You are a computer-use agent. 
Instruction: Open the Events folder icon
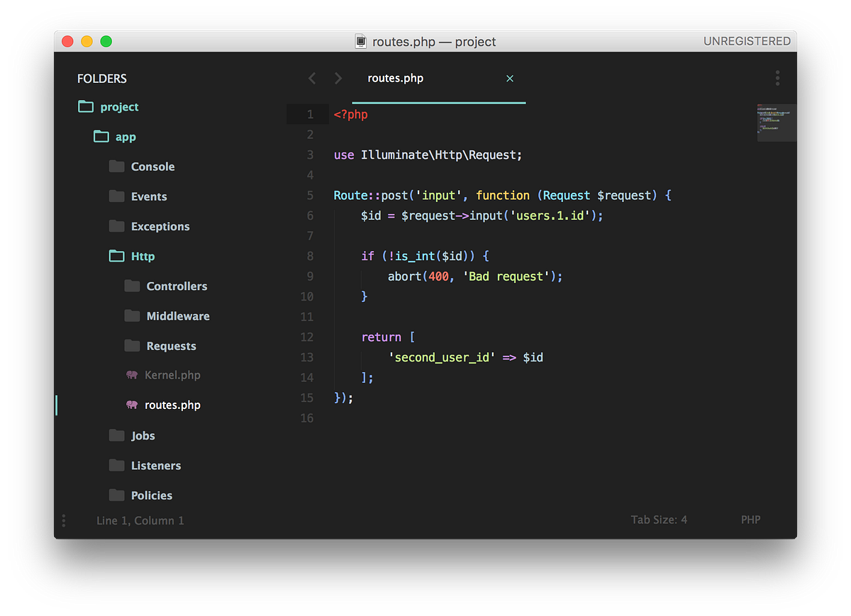[x=117, y=196]
